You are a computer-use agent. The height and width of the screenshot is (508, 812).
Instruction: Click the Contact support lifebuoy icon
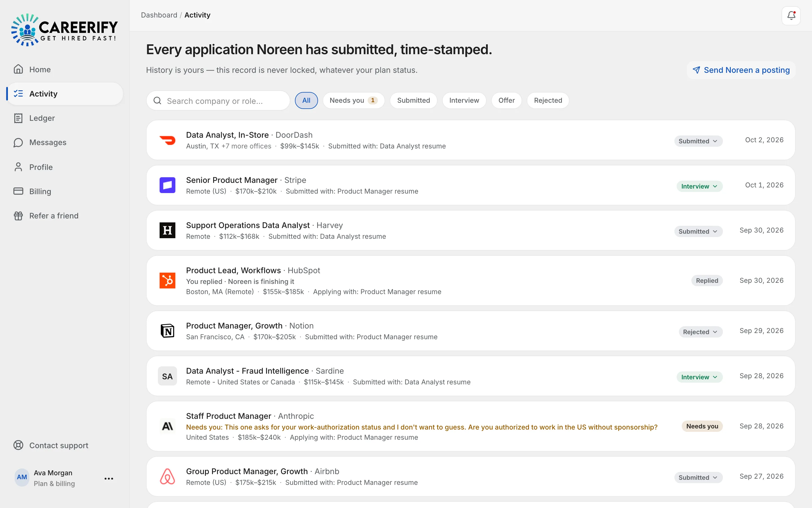pyautogui.click(x=18, y=445)
